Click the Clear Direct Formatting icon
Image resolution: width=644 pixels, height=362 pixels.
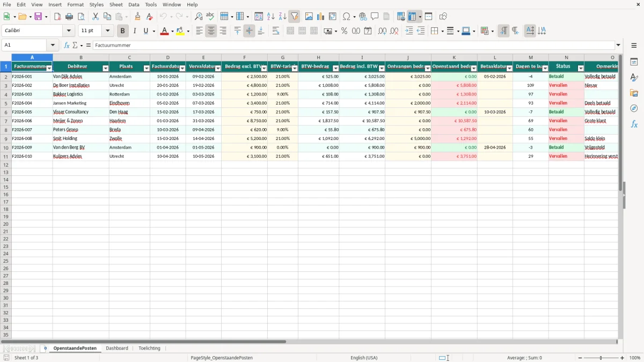coord(149,17)
